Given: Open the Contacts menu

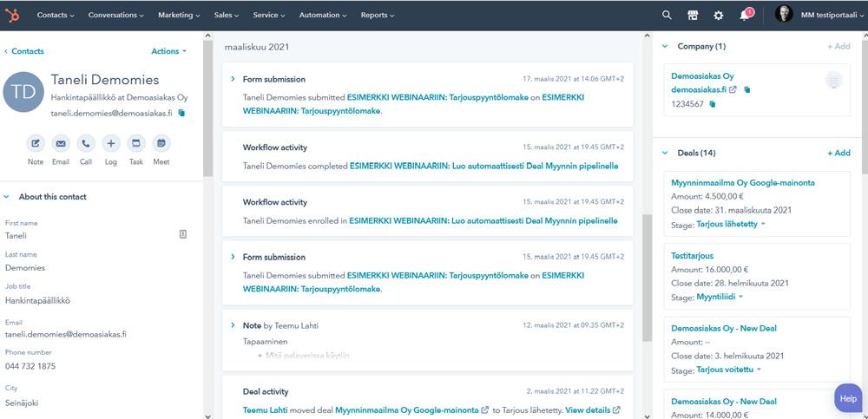Looking at the screenshot, I should tap(56, 16).
